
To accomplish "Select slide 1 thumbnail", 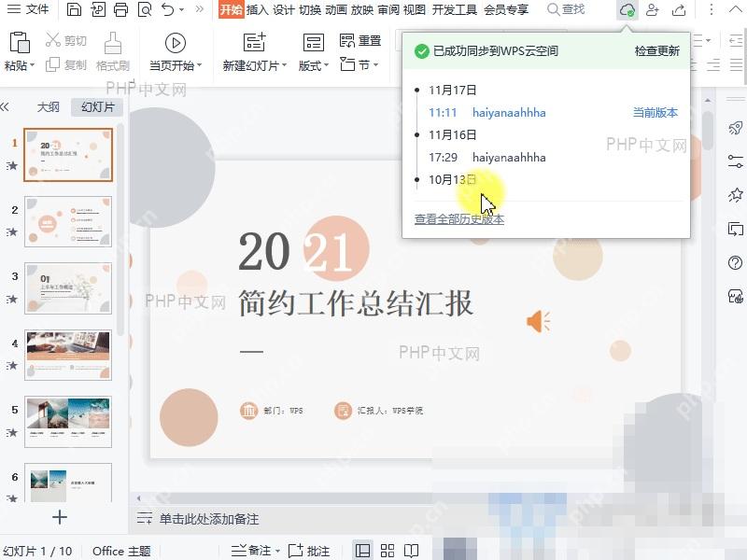I will click(x=68, y=155).
